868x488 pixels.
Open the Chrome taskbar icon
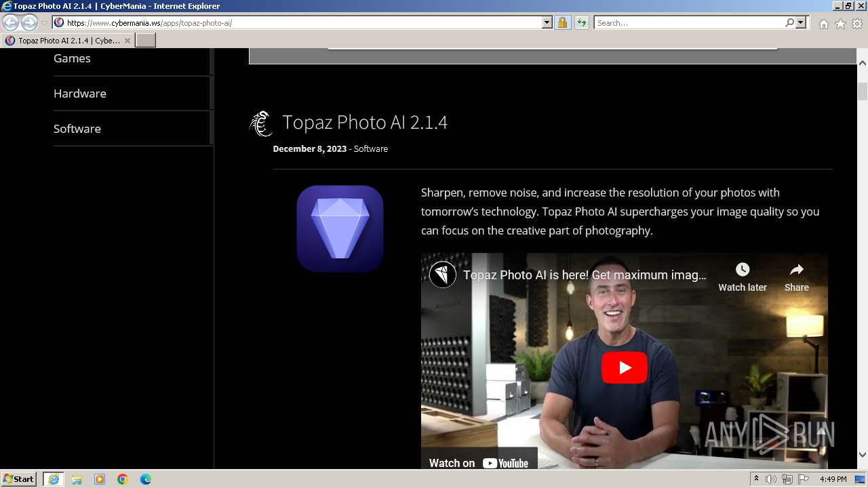[x=123, y=479]
